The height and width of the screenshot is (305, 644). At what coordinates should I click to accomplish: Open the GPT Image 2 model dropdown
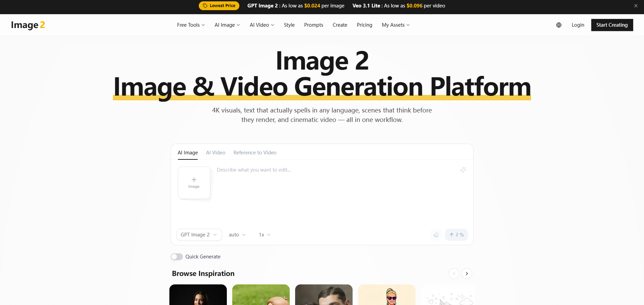tap(199, 234)
